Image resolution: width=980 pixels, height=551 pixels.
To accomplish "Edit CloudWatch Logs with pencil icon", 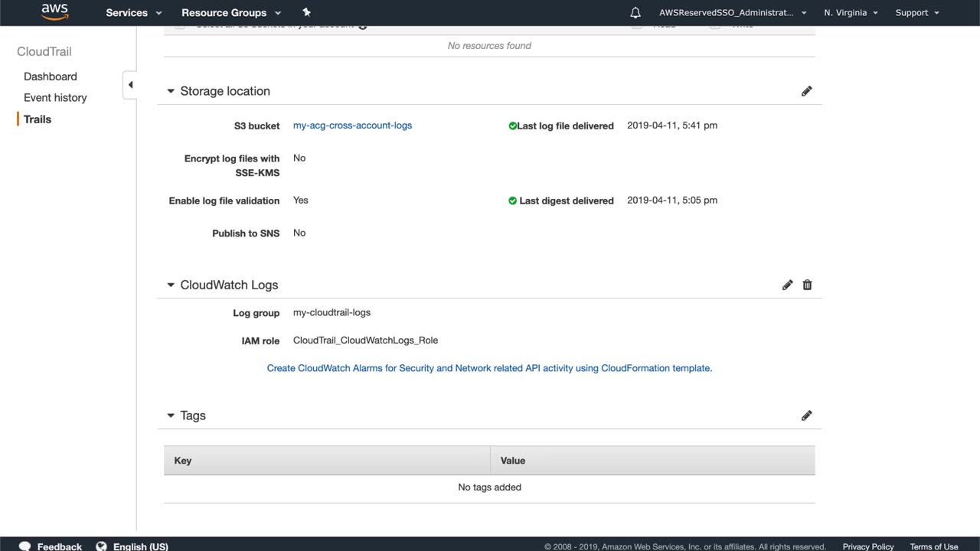I will [787, 285].
